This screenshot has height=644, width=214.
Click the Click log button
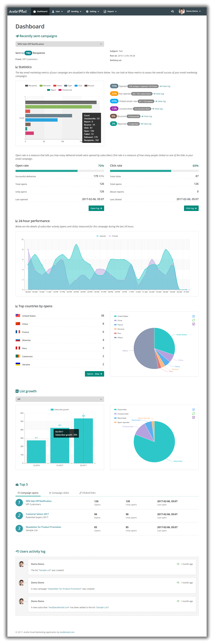click(191, 208)
